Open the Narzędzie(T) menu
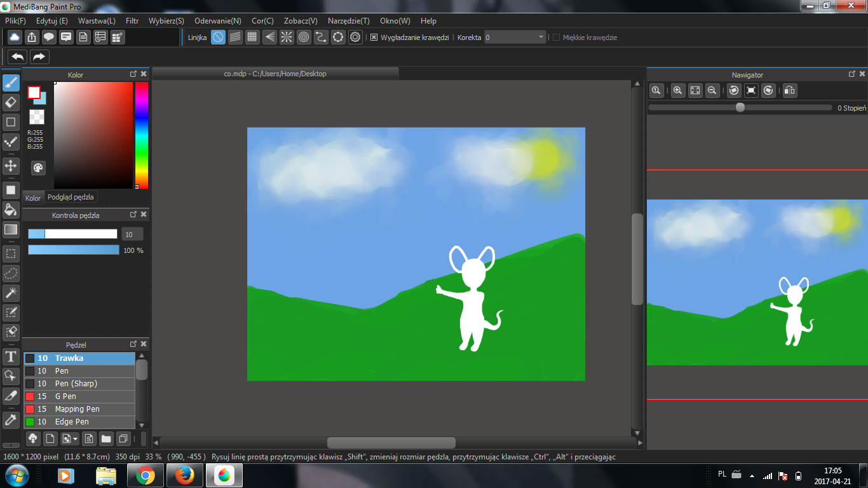868x488 pixels. point(349,21)
